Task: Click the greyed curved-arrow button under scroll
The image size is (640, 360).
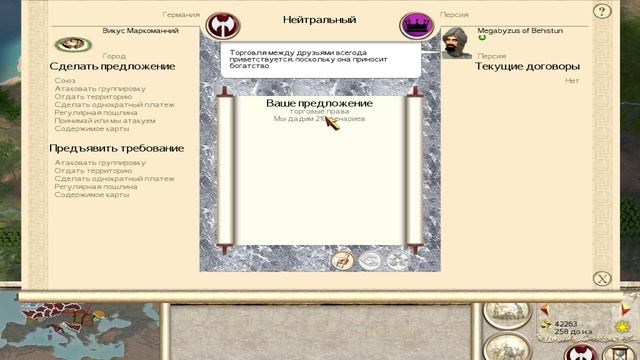Action: pos(370,260)
